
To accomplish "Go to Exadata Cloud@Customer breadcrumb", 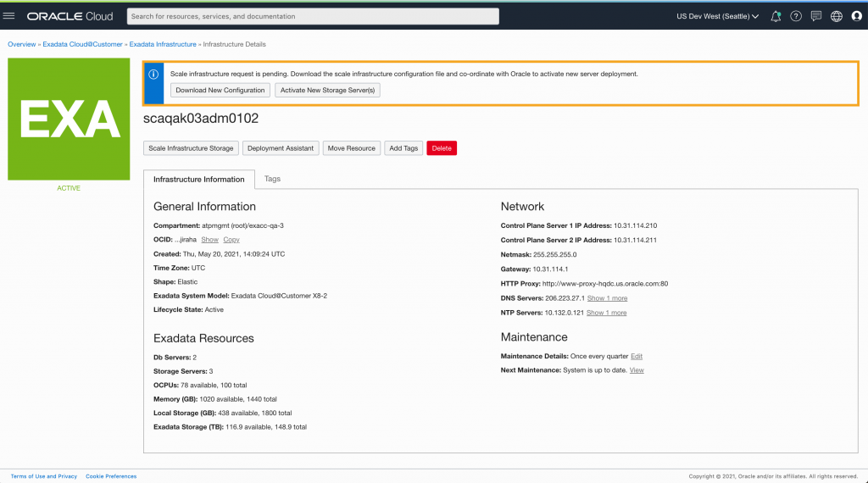I will click(82, 44).
